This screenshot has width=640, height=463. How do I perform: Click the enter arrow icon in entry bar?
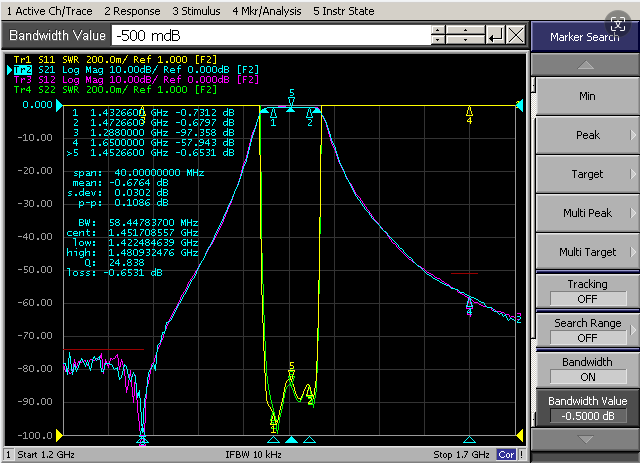(x=496, y=36)
